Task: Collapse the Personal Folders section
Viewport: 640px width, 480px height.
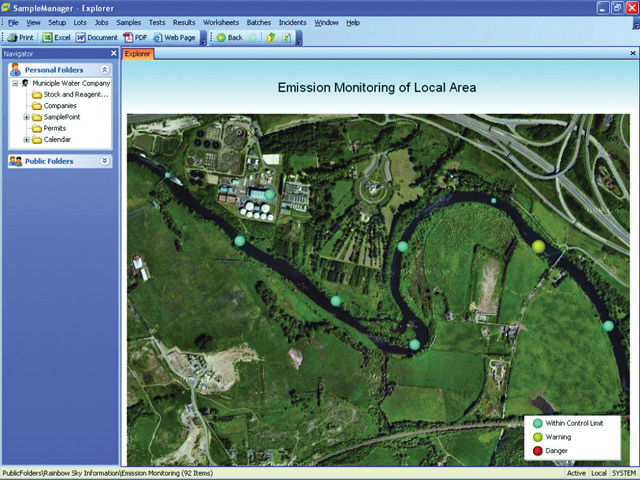Action: coord(105,70)
